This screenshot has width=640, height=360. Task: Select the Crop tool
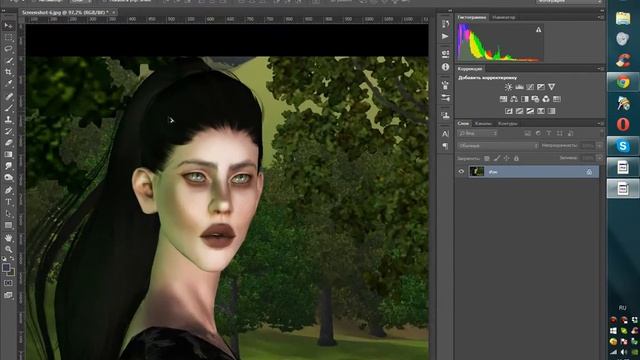click(x=8, y=72)
